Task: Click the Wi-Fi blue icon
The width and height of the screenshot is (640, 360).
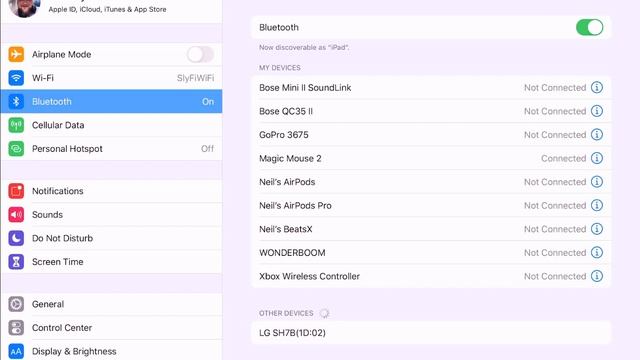Action: tap(16, 78)
